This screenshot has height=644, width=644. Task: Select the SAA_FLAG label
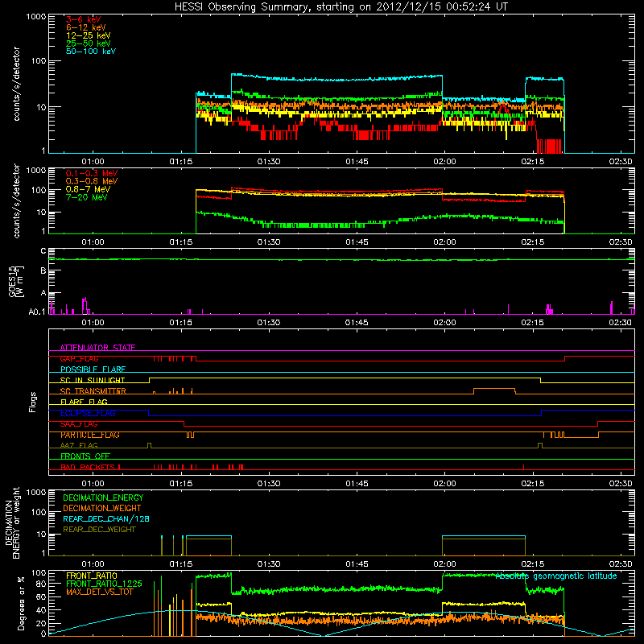click(79, 424)
